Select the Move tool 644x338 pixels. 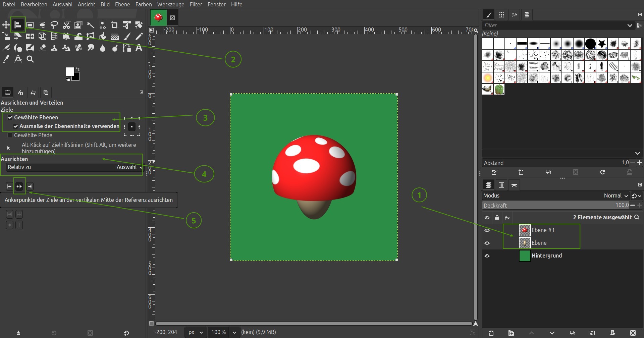click(x=6, y=25)
